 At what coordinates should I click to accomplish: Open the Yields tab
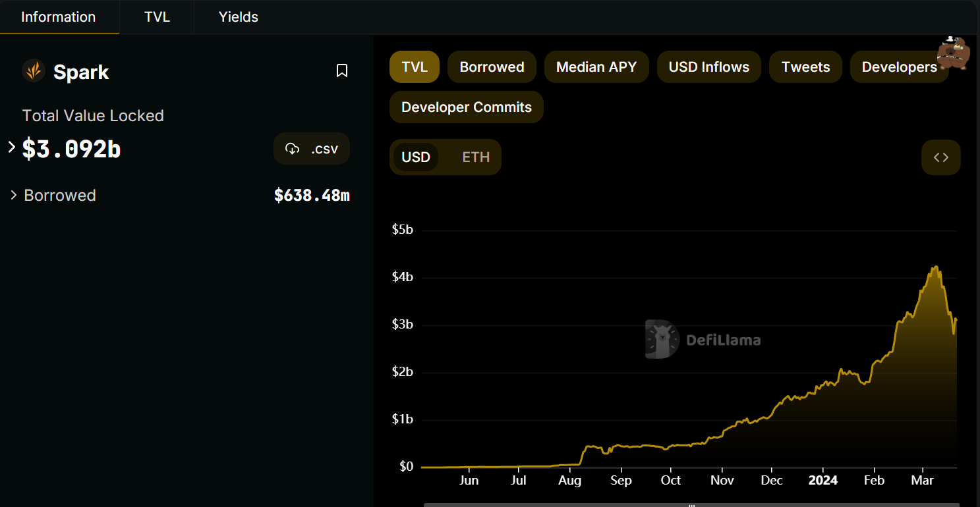pos(239,17)
